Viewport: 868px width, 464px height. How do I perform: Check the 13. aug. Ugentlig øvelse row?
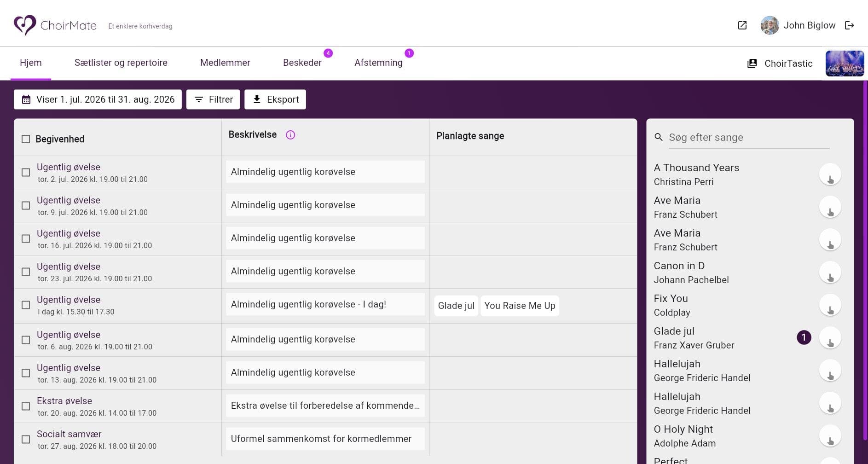pyautogui.click(x=26, y=373)
